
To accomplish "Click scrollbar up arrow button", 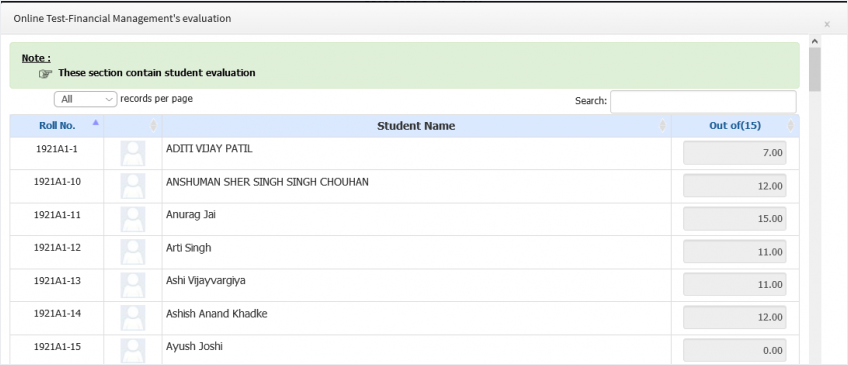I will 814,41.
